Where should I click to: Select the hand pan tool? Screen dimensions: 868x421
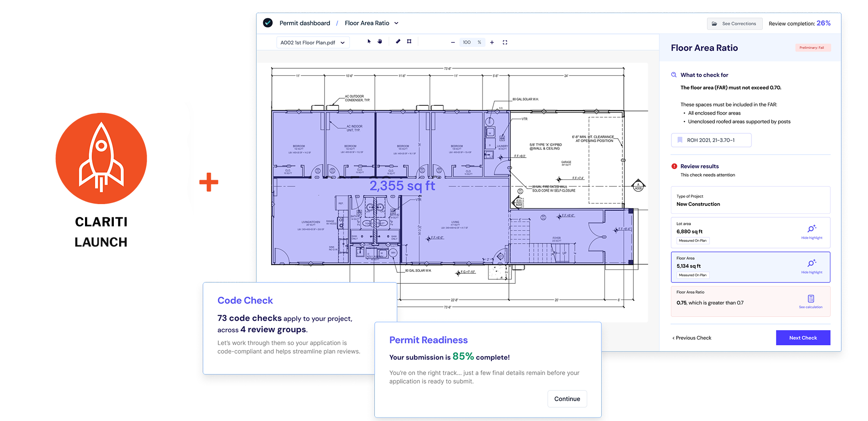click(380, 42)
